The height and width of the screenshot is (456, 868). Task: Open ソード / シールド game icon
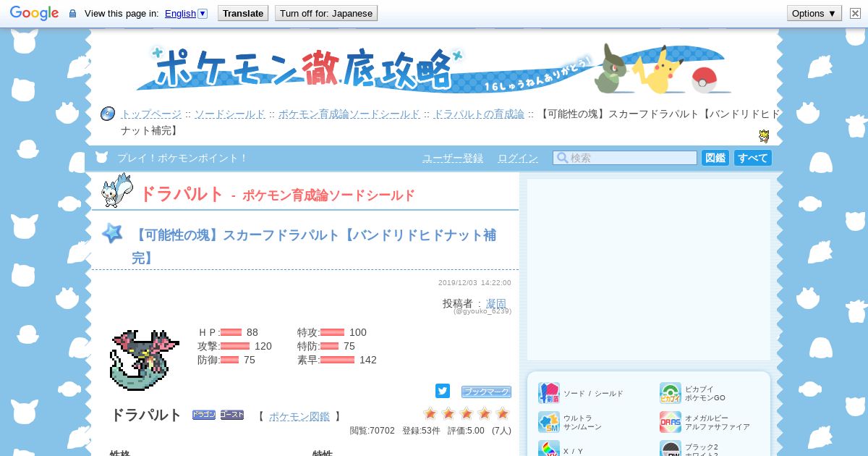(x=549, y=393)
